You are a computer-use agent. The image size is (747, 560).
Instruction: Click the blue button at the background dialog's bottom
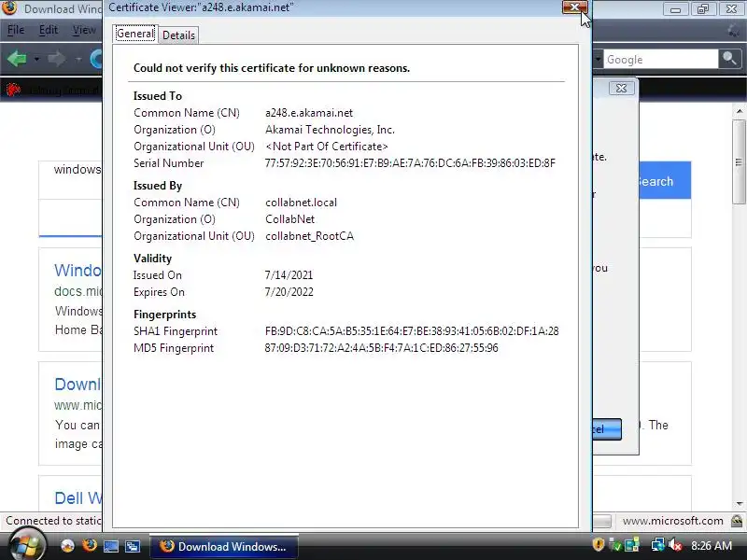[607, 429]
